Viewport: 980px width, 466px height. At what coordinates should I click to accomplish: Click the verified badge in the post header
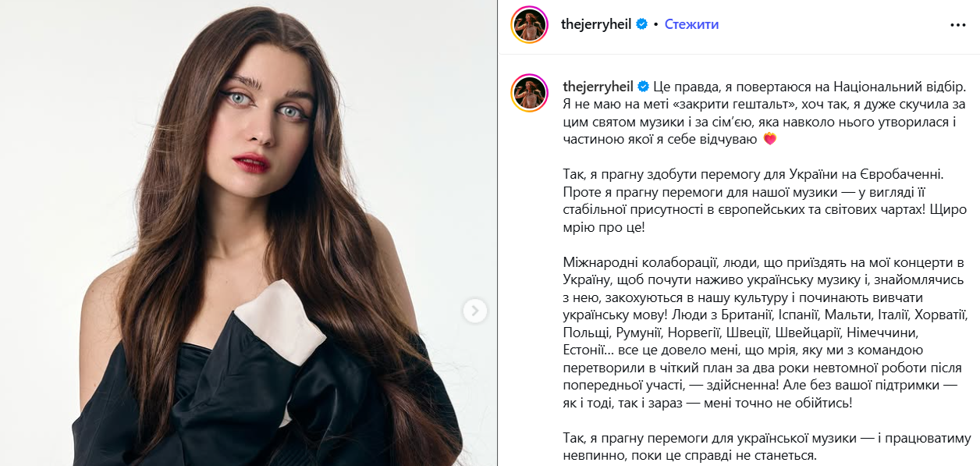[642, 24]
